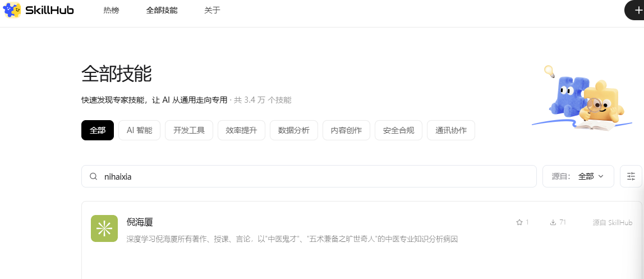Click the plus icon in top-right corner

637,11
